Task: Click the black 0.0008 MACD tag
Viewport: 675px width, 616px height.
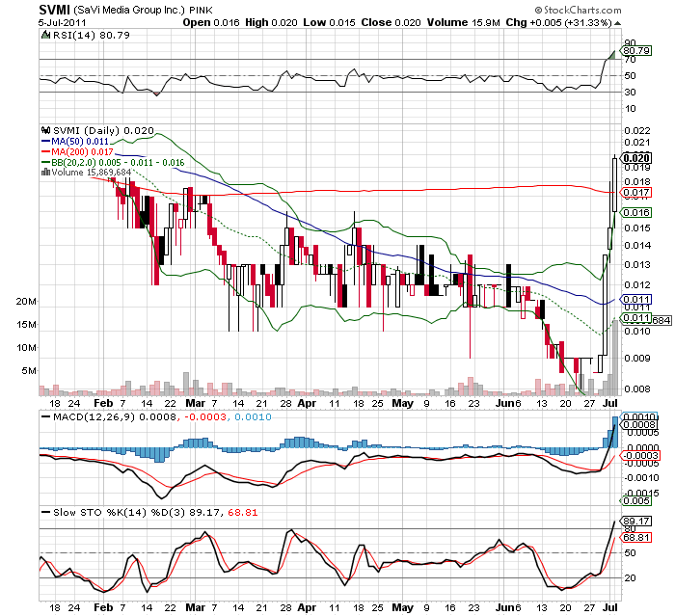Action: click(x=639, y=425)
